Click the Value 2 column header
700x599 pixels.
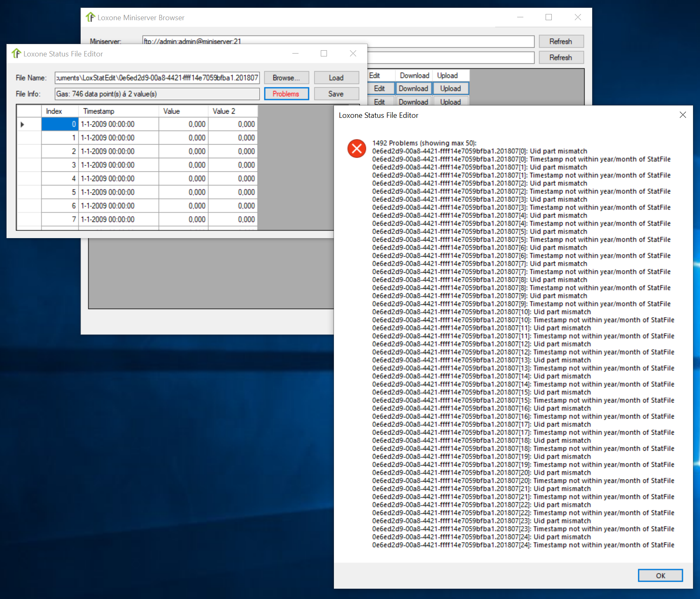coord(233,111)
